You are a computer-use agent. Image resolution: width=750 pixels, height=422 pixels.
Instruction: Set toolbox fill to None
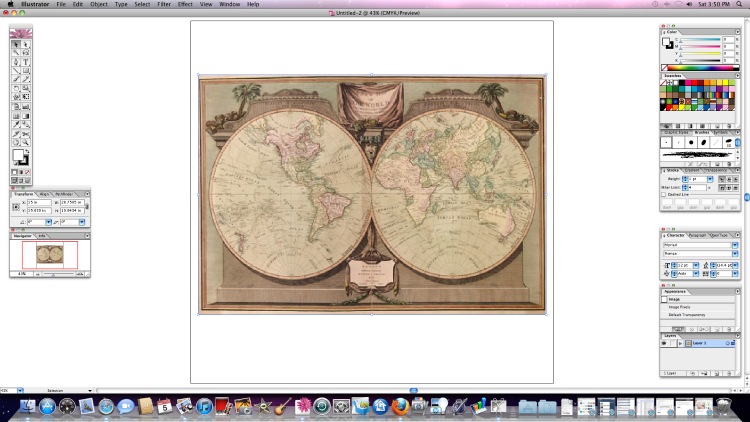pos(28,172)
